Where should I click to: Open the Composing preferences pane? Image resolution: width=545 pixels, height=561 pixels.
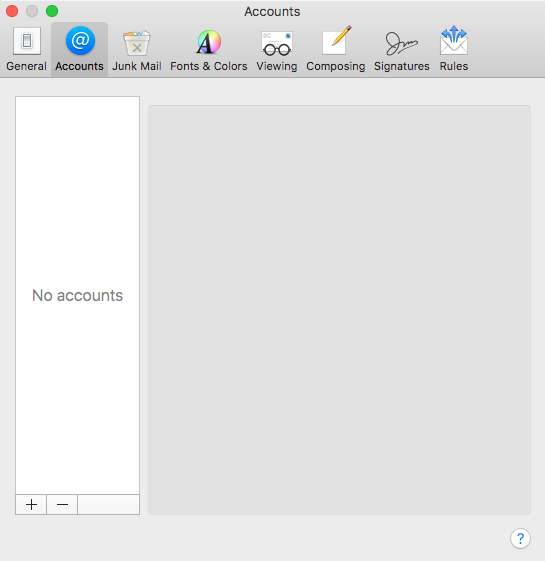coord(336,49)
